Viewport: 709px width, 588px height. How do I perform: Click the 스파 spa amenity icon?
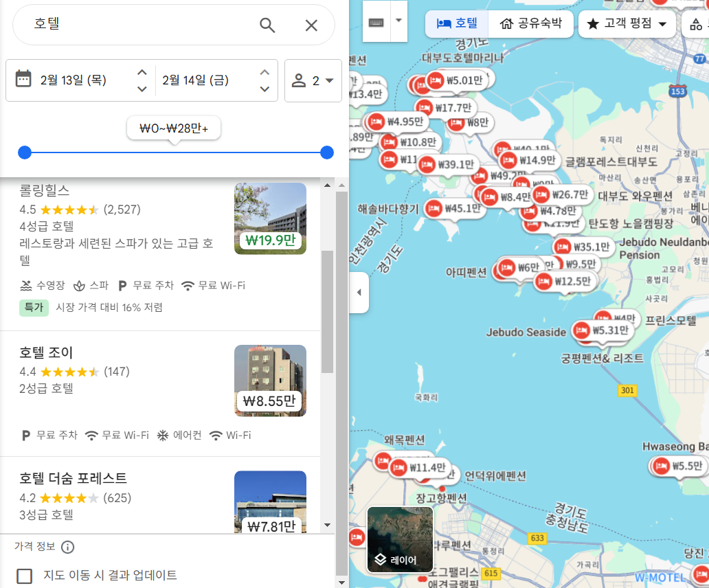pos(79,286)
